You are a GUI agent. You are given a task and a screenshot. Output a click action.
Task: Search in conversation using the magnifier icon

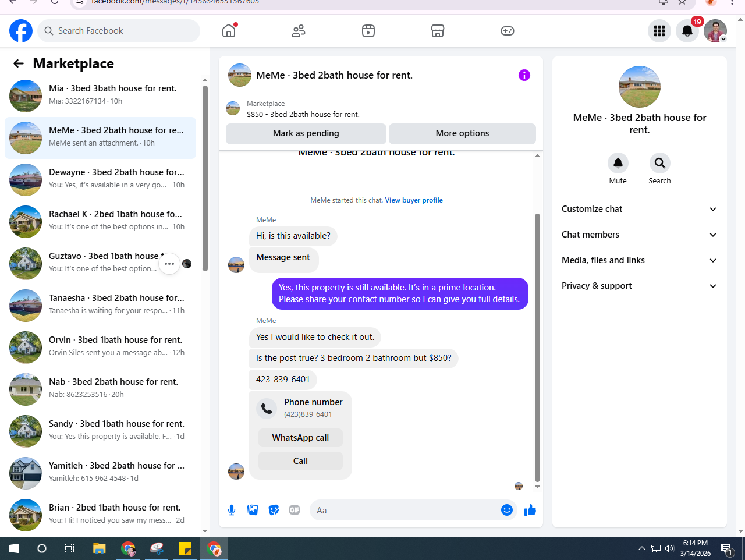click(x=659, y=163)
